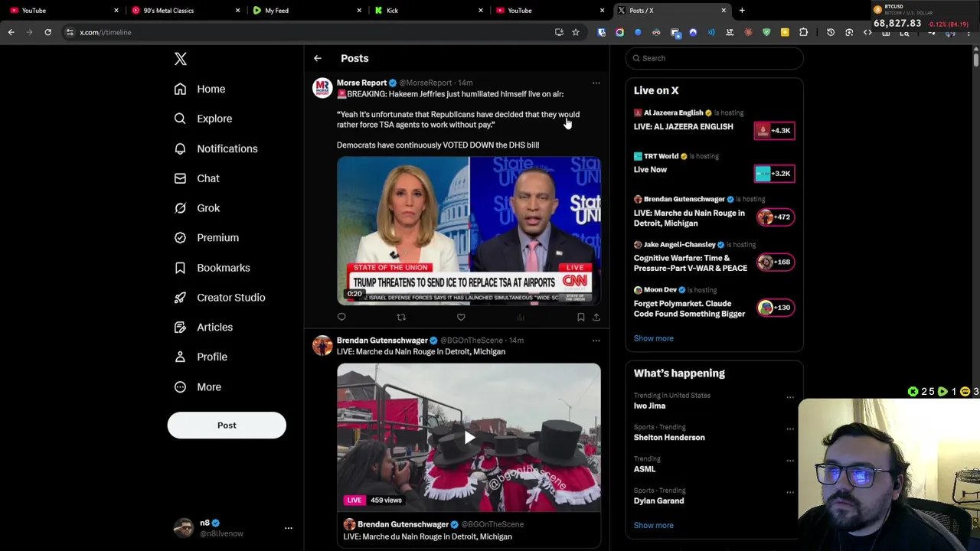Open account options next to n8
Image resolution: width=980 pixels, height=551 pixels.
289,528
